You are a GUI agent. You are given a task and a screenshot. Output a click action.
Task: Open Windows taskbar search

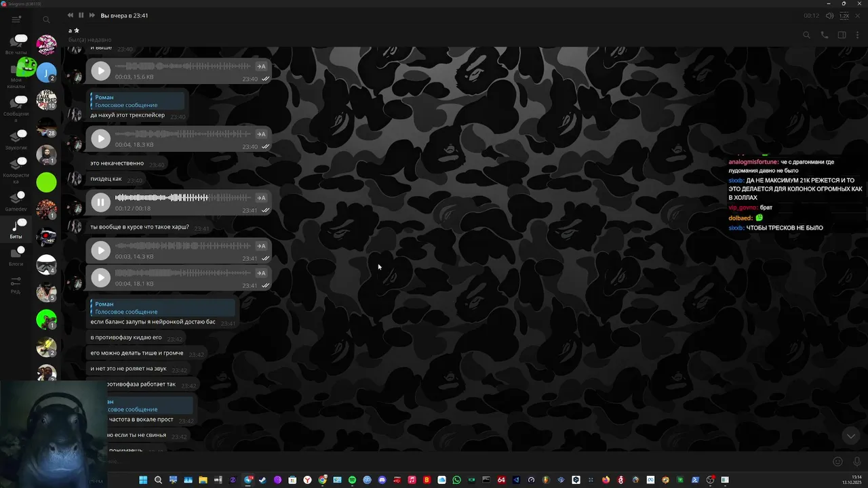[158, 480]
